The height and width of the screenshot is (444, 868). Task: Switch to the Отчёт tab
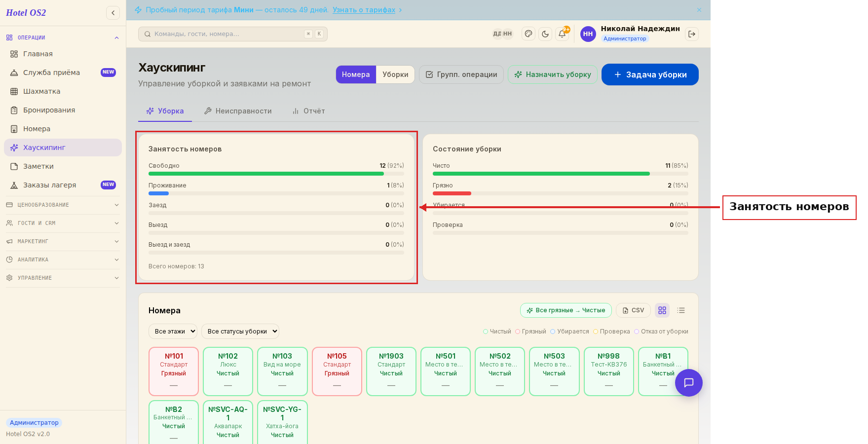click(x=308, y=111)
